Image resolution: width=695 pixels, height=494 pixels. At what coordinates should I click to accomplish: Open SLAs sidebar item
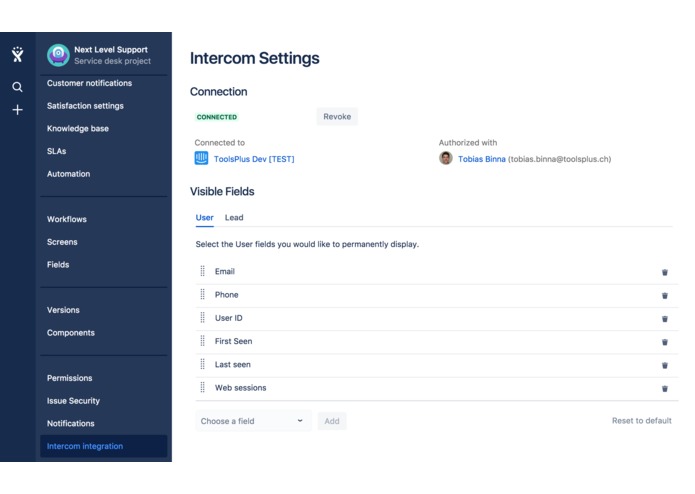tap(56, 151)
